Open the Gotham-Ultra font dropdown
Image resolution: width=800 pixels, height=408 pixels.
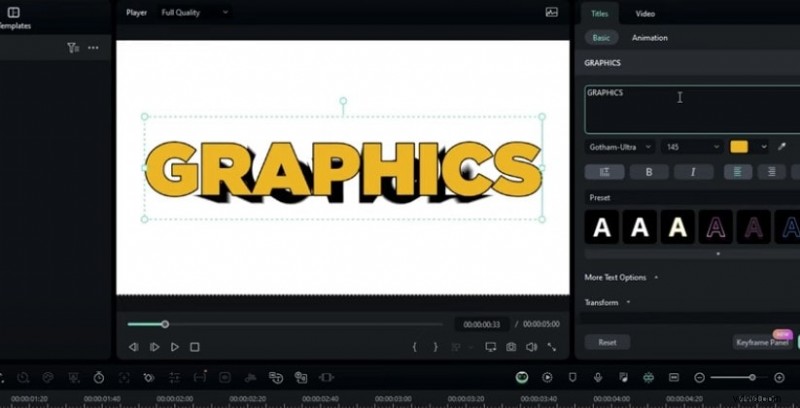click(620, 147)
